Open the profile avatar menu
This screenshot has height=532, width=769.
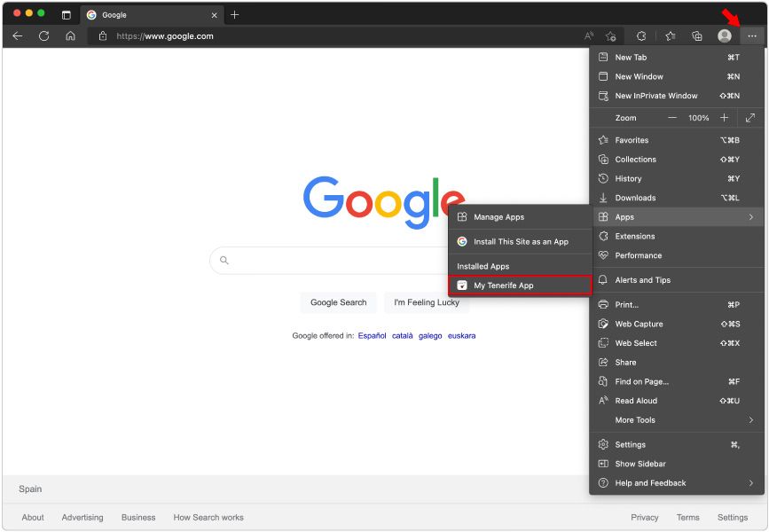(x=724, y=36)
